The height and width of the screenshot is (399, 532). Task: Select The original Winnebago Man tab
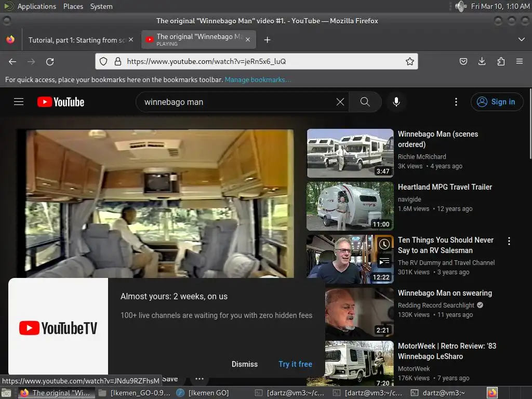coord(199,39)
